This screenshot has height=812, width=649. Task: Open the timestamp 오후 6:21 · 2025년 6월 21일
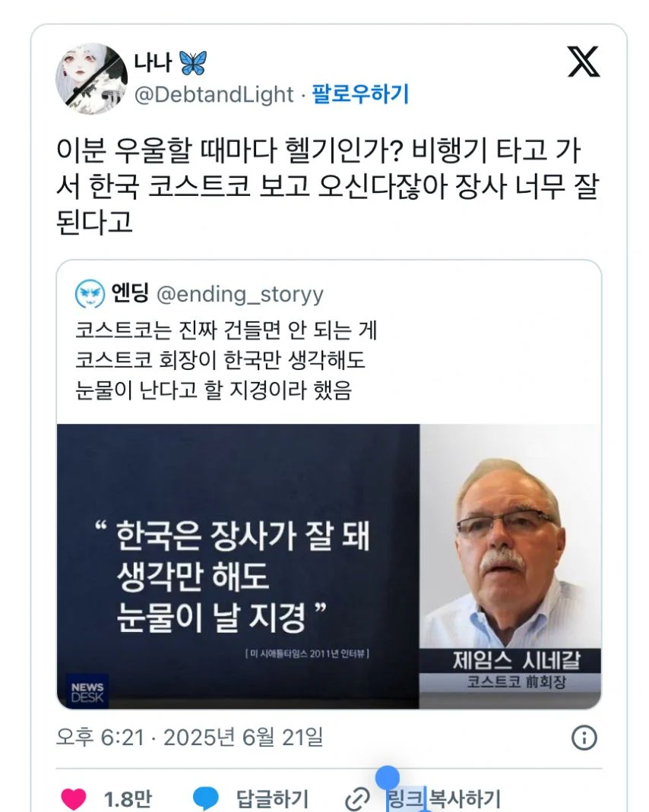(x=189, y=738)
